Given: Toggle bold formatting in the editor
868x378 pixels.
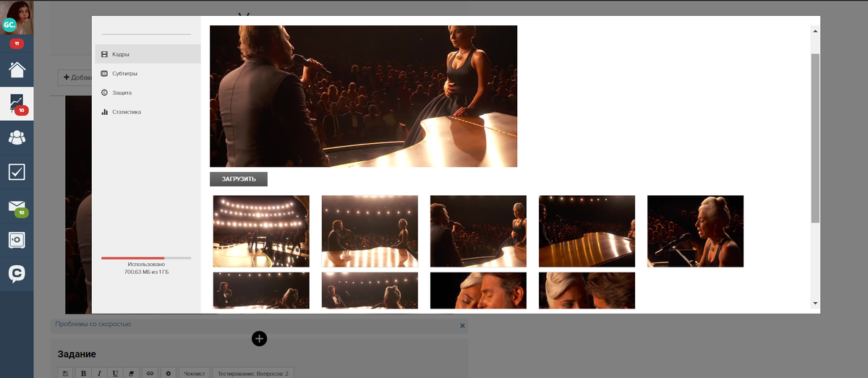Looking at the screenshot, I should (83, 374).
